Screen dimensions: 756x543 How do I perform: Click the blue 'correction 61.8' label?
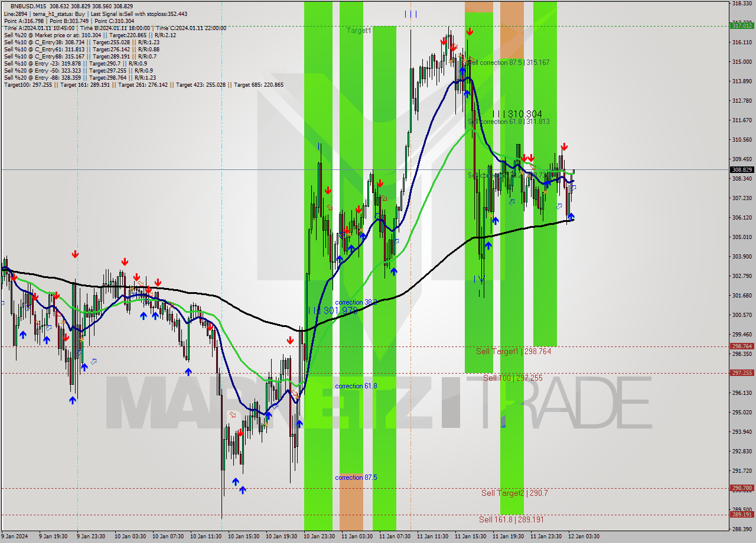pyautogui.click(x=356, y=386)
